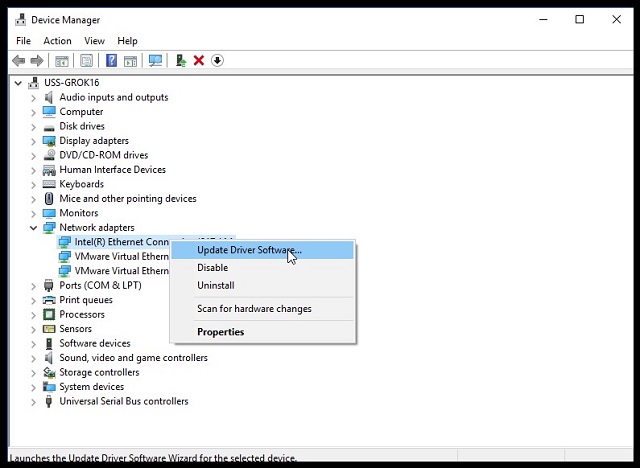Image resolution: width=640 pixels, height=468 pixels.
Task: Click the Disk drives icon
Action: pos(49,127)
